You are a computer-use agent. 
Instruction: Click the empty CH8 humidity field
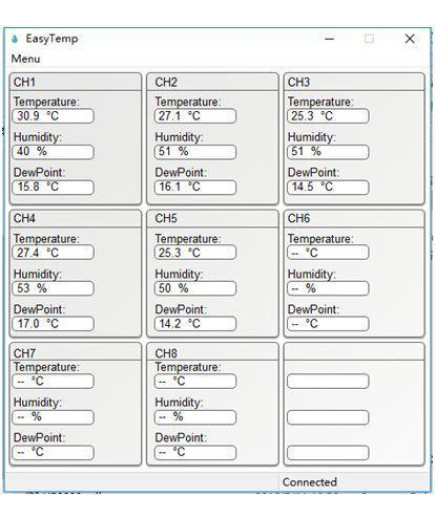(x=195, y=417)
